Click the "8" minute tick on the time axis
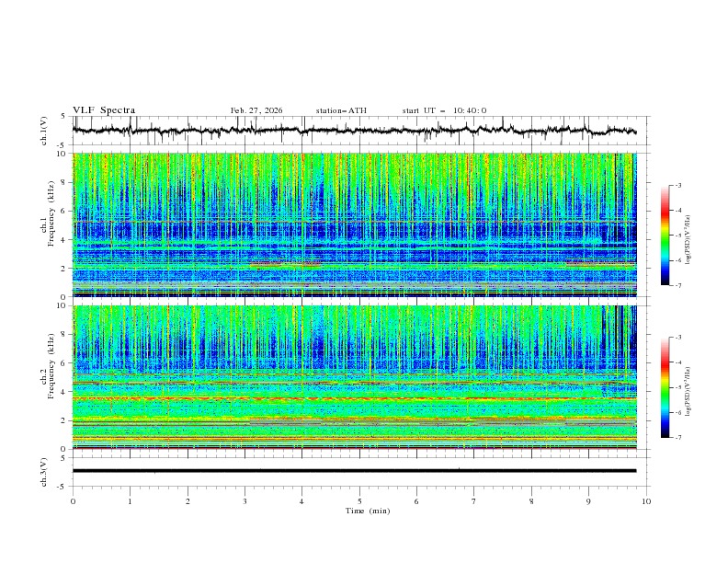This screenshot has height=563, width=728. coord(531,501)
